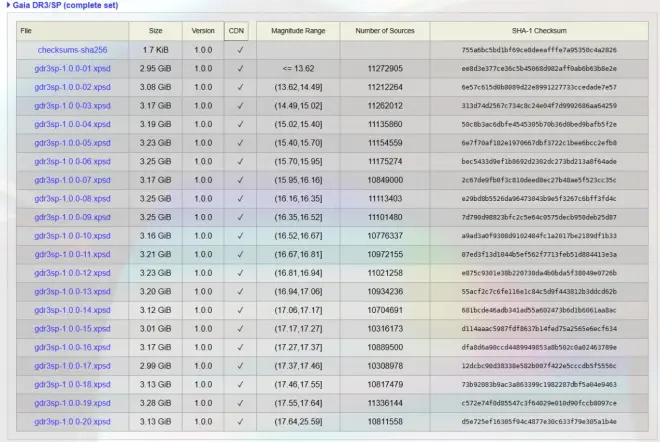660x442 pixels.
Task: Click the SHA-1 Checksum column header
Action: pyautogui.click(x=539, y=31)
